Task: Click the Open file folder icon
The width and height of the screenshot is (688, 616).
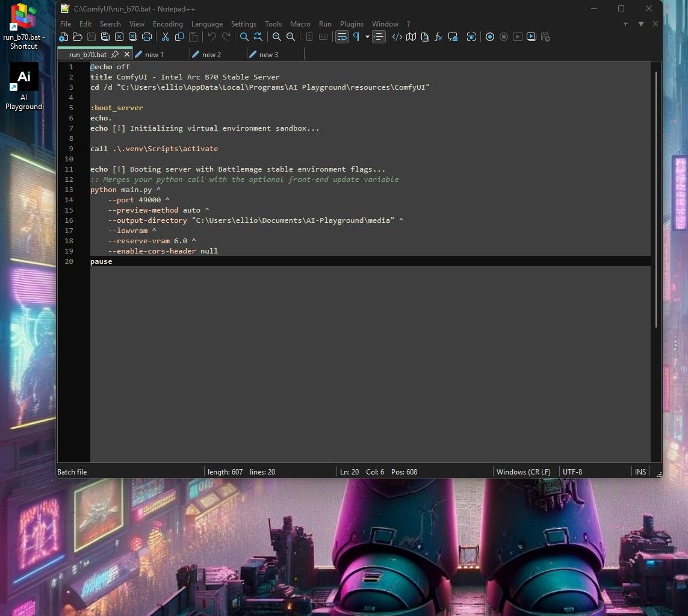Action: point(78,37)
